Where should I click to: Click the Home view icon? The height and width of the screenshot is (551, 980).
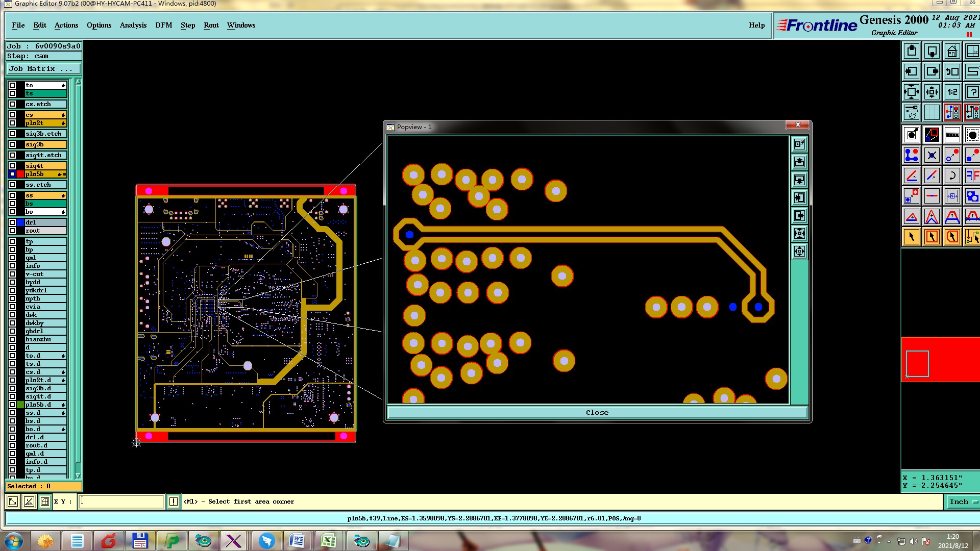click(952, 51)
